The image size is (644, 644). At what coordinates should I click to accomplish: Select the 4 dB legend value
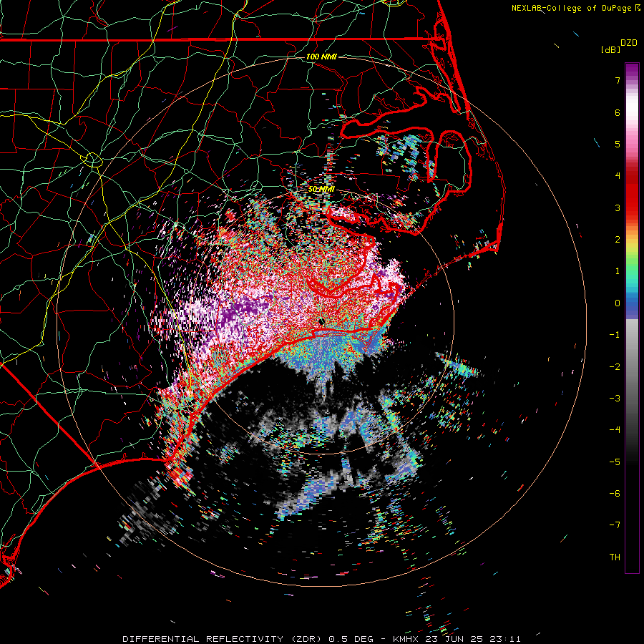click(618, 176)
